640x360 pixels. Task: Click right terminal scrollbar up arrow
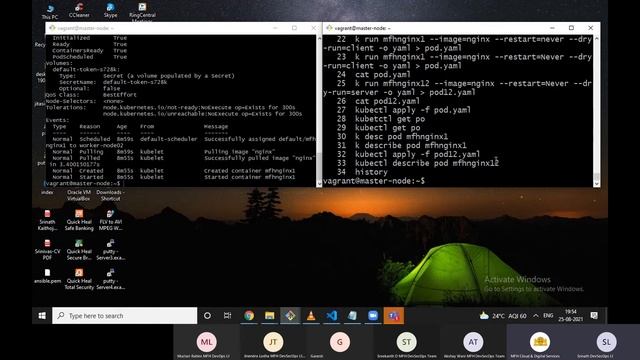[596, 38]
